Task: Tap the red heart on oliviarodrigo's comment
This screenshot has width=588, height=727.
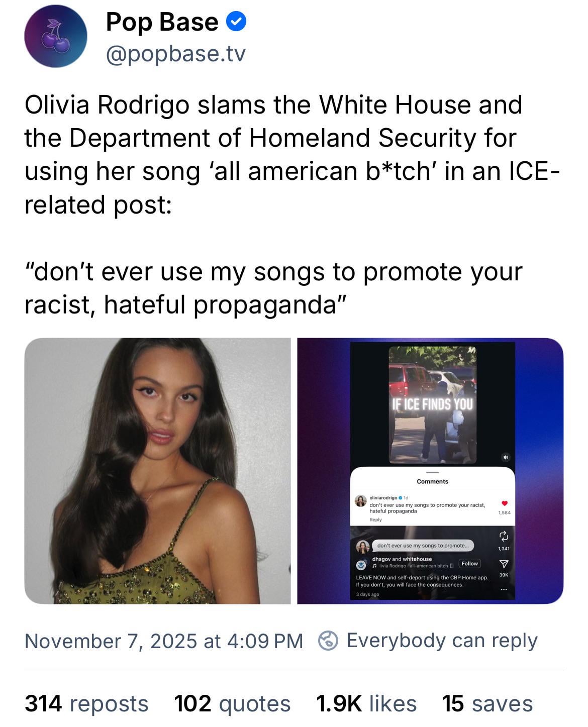Action: pyautogui.click(x=505, y=503)
